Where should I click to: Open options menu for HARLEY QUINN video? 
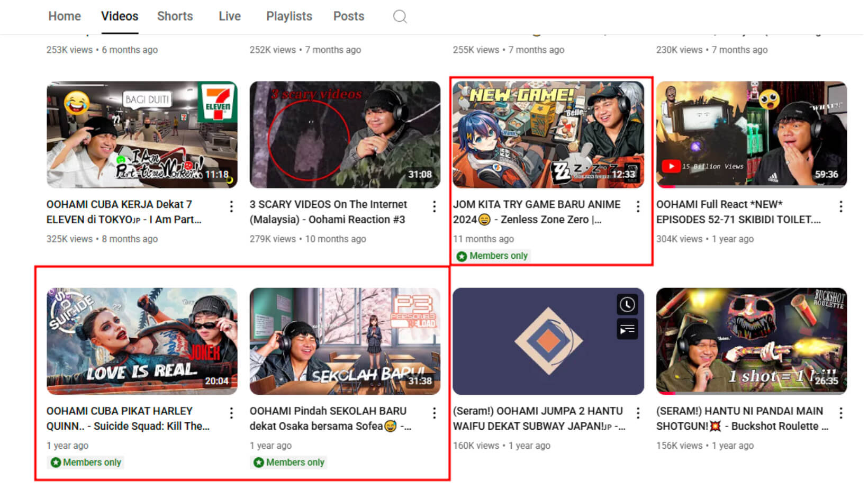pos(231,413)
